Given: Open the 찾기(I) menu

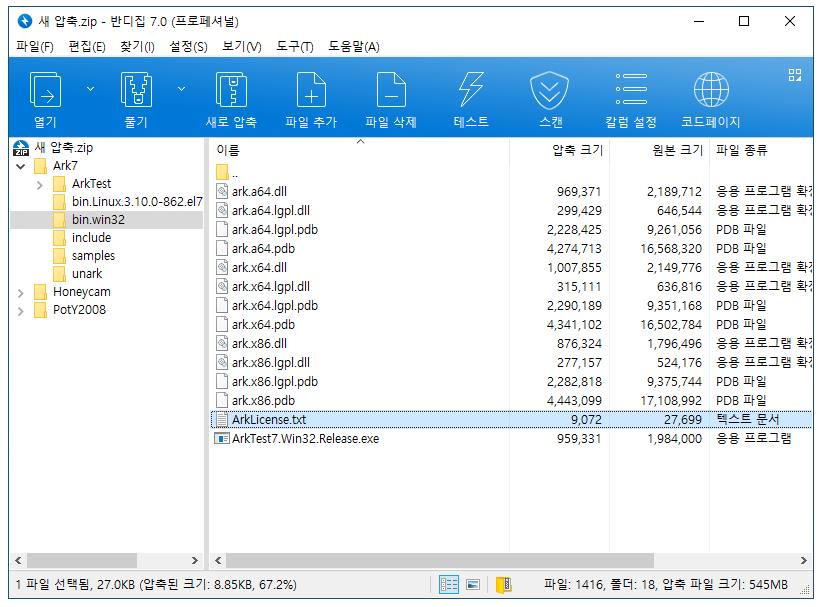Looking at the screenshot, I should (137, 47).
